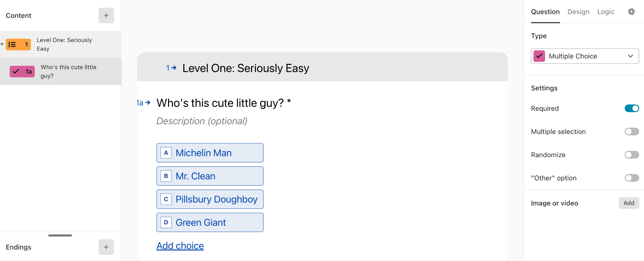This screenshot has height=261, width=644.
Task: Click the orange question group icon badge
Action: pos(18,44)
